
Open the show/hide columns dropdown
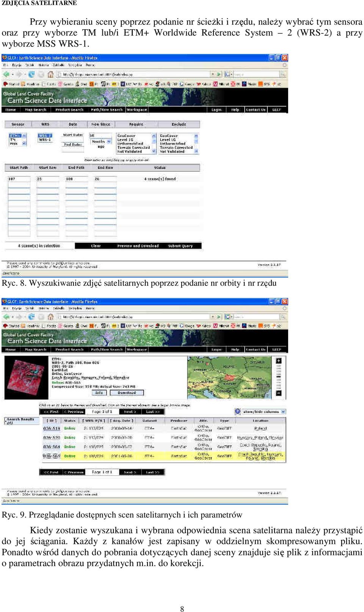[x=284, y=412]
